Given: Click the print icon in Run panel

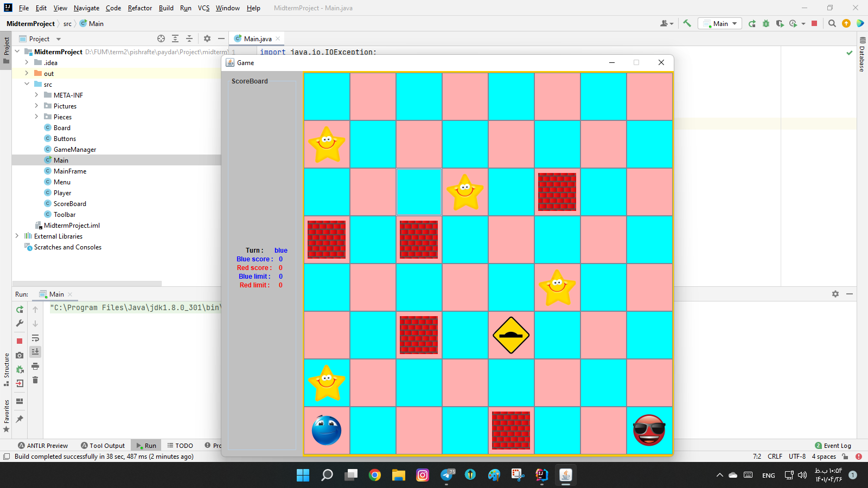Looking at the screenshot, I should coord(35,366).
